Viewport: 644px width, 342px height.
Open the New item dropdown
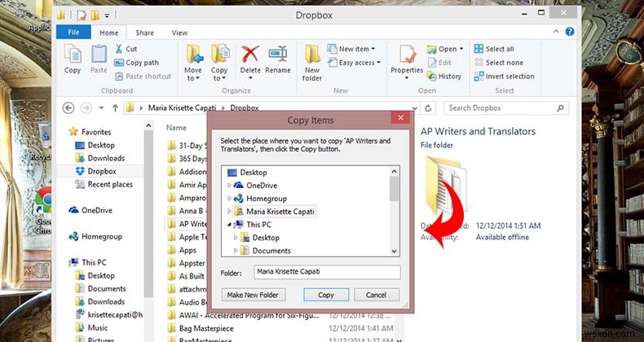point(351,49)
